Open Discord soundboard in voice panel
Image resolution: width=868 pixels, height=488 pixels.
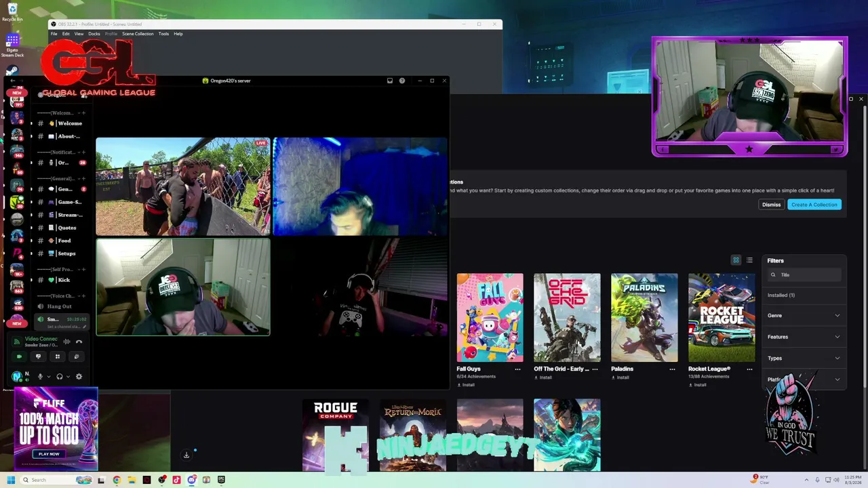point(77,357)
